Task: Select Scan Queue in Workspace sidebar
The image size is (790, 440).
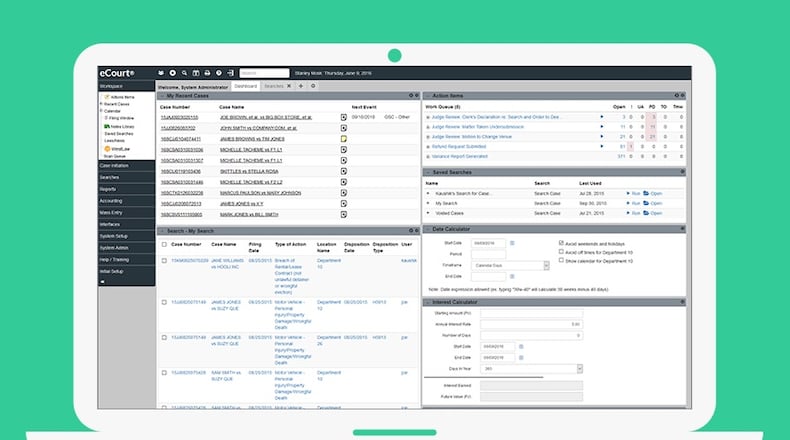Action: click(x=114, y=156)
